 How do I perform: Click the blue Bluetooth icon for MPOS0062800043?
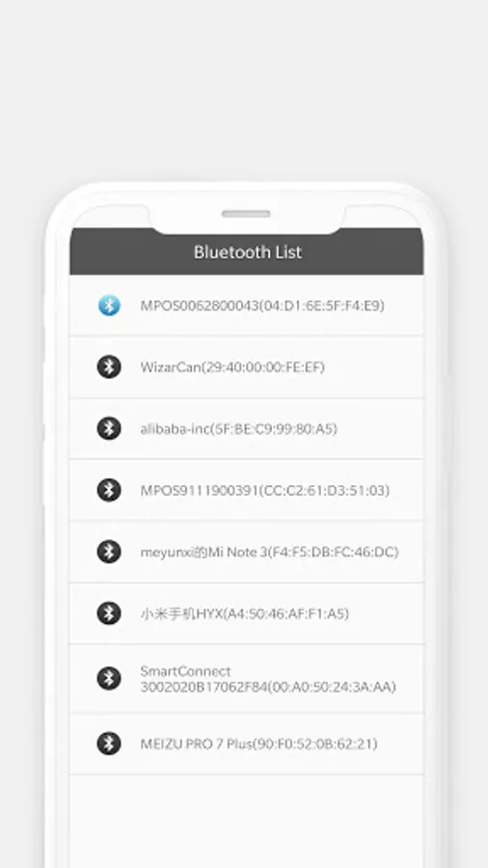click(109, 305)
